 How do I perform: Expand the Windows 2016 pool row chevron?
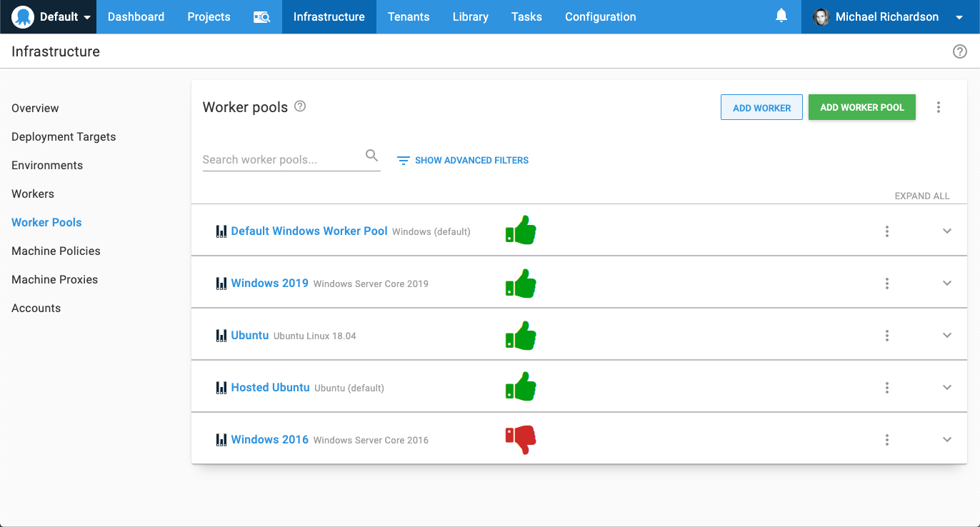coord(947,440)
